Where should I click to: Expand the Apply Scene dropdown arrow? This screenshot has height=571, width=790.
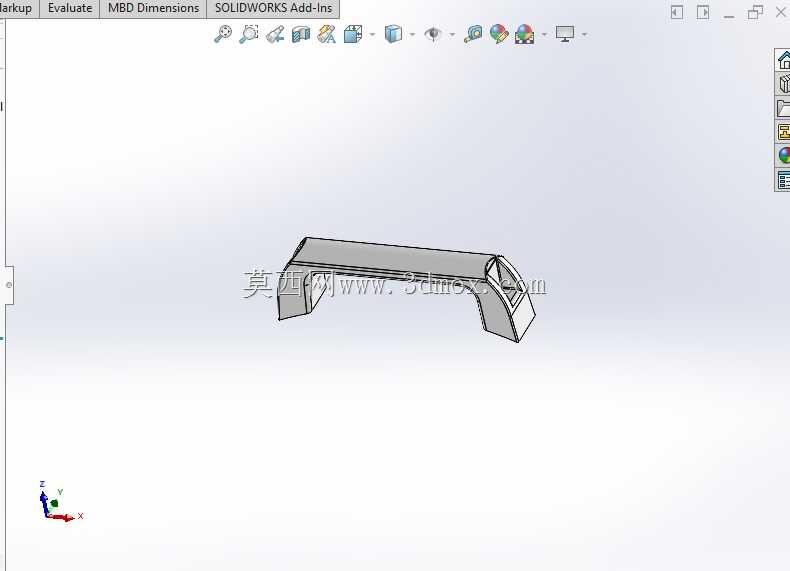click(x=544, y=35)
